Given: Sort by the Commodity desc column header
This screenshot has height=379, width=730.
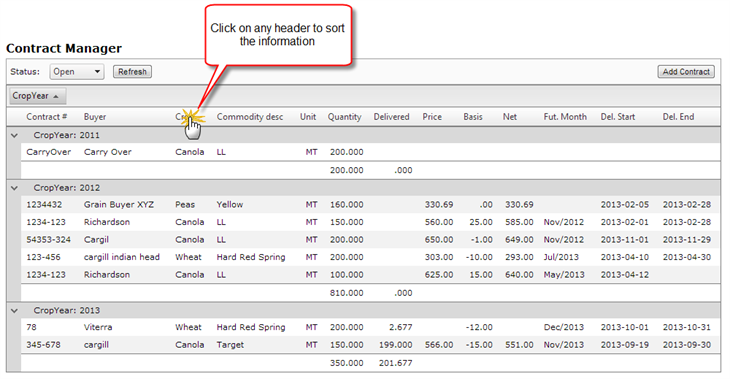Looking at the screenshot, I should [250, 117].
